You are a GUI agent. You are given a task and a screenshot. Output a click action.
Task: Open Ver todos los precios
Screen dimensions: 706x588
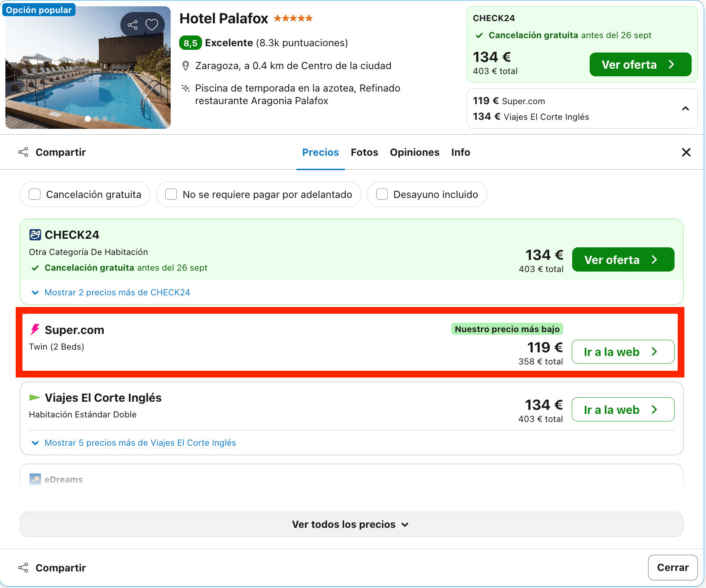[351, 524]
